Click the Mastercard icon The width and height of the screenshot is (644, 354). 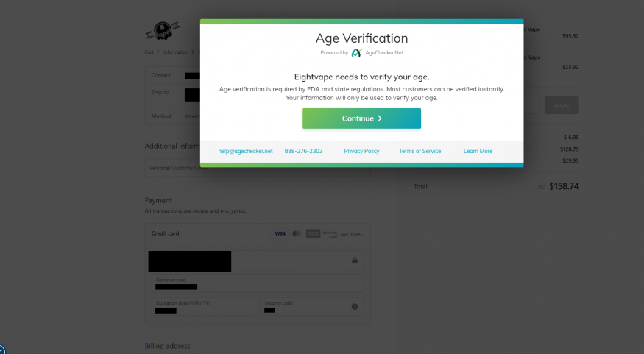point(297,234)
